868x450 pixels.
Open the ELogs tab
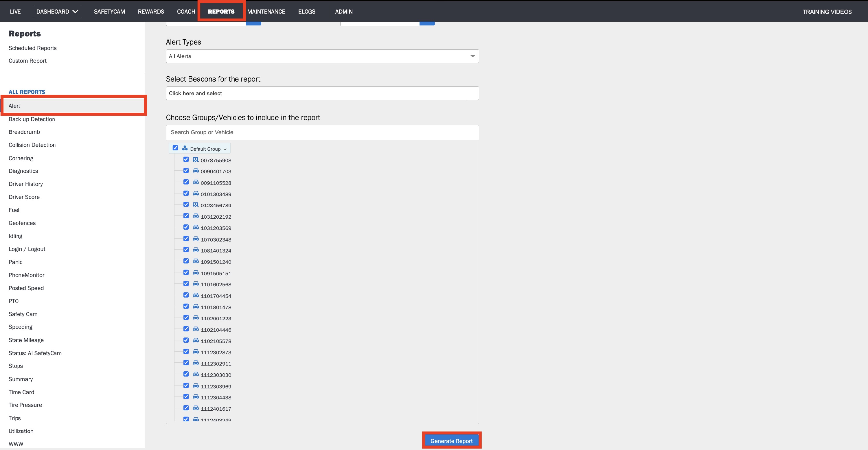307,12
